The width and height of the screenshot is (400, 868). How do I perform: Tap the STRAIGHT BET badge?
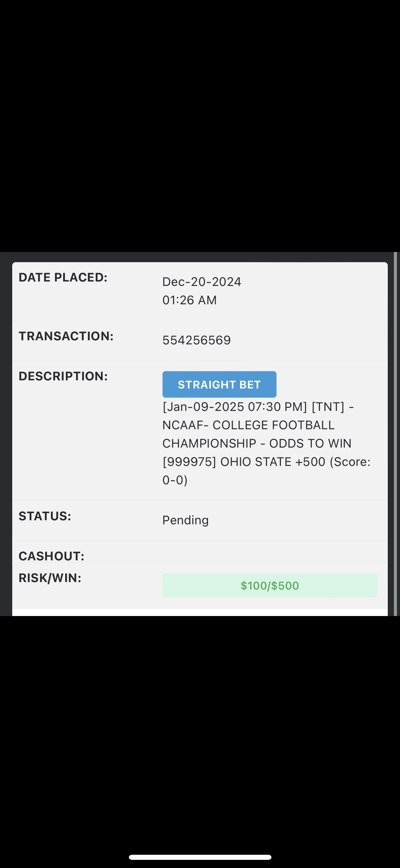(x=219, y=384)
